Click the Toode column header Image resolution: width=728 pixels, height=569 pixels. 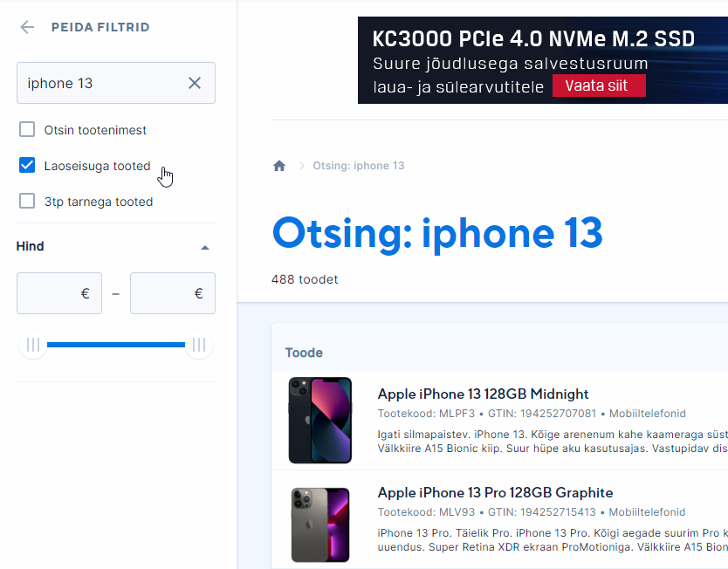coord(304,353)
